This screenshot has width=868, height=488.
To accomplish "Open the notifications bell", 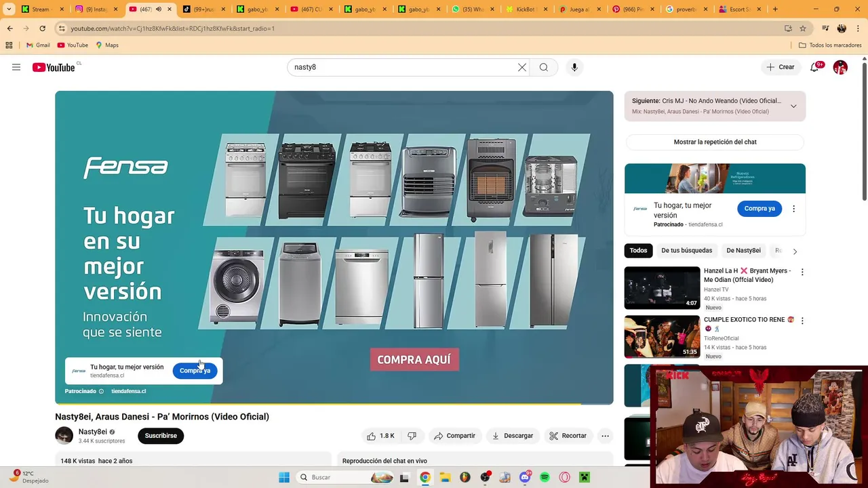I will [814, 67].
